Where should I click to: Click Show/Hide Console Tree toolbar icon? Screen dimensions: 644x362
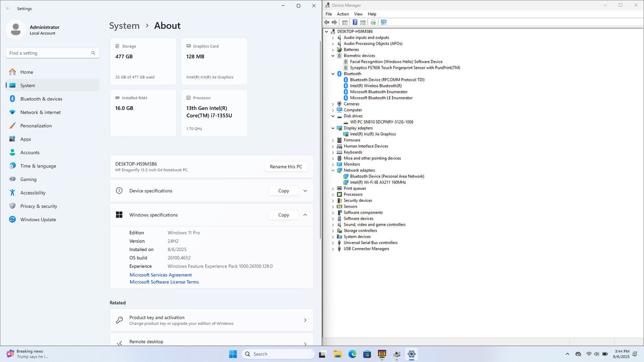345,23
